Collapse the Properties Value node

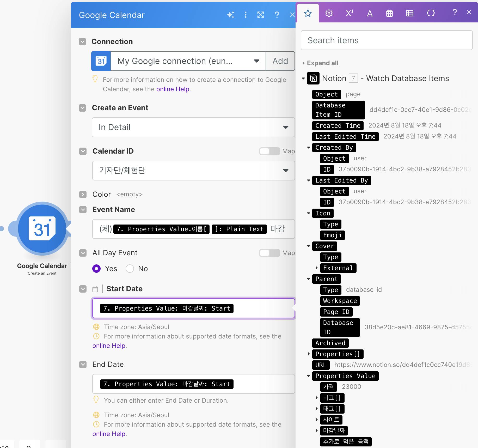(x=309, y=376)
